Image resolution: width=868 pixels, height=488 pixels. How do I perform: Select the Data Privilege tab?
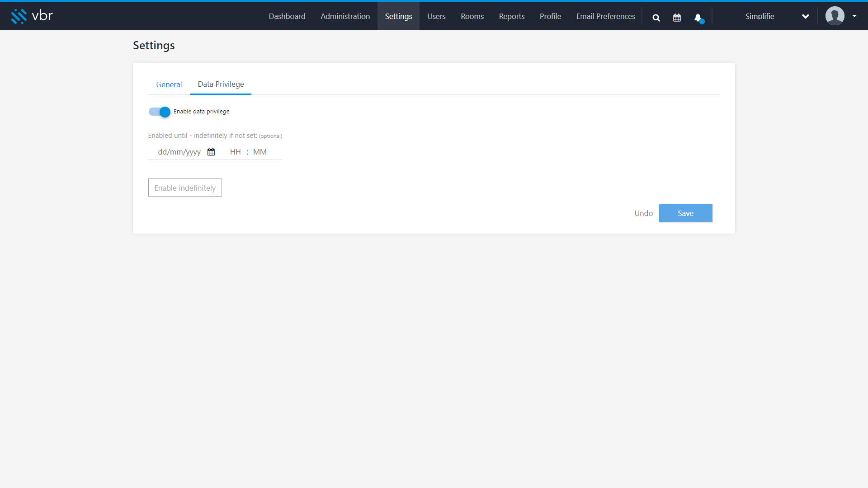click(221, 84)
